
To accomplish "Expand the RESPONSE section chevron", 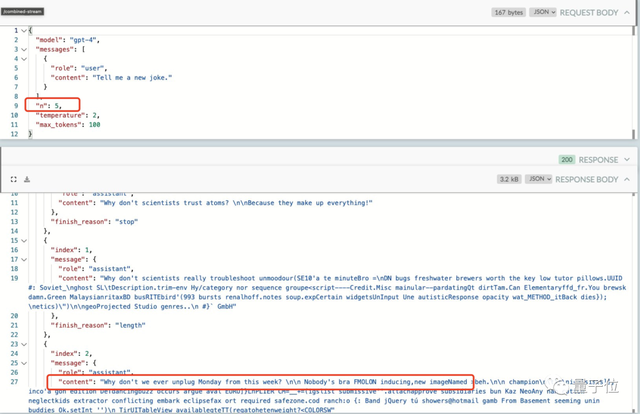I will point(627,159).
